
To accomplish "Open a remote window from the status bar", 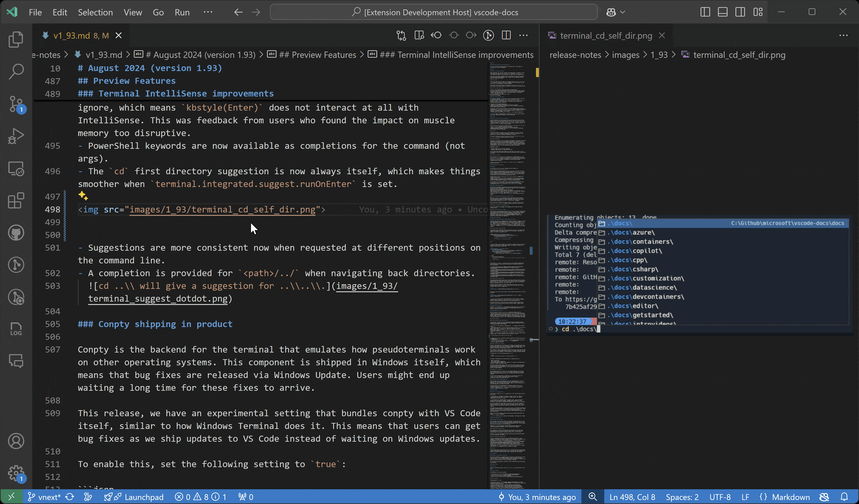I will [11, 497].
